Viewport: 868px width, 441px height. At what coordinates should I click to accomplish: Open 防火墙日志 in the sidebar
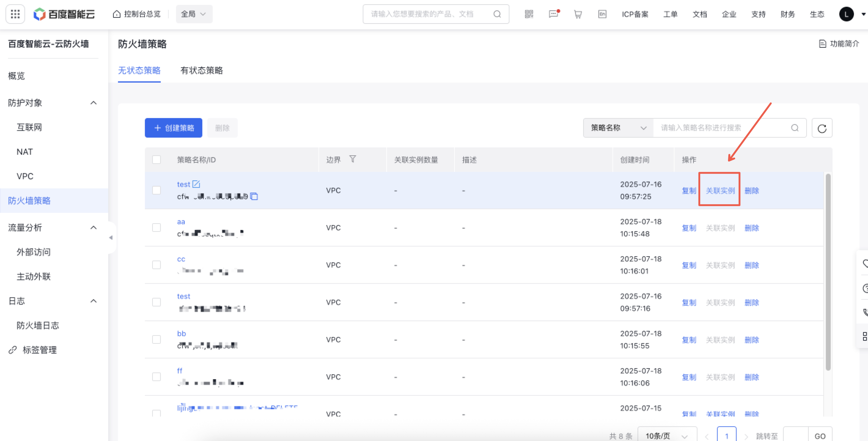(38, 325)
